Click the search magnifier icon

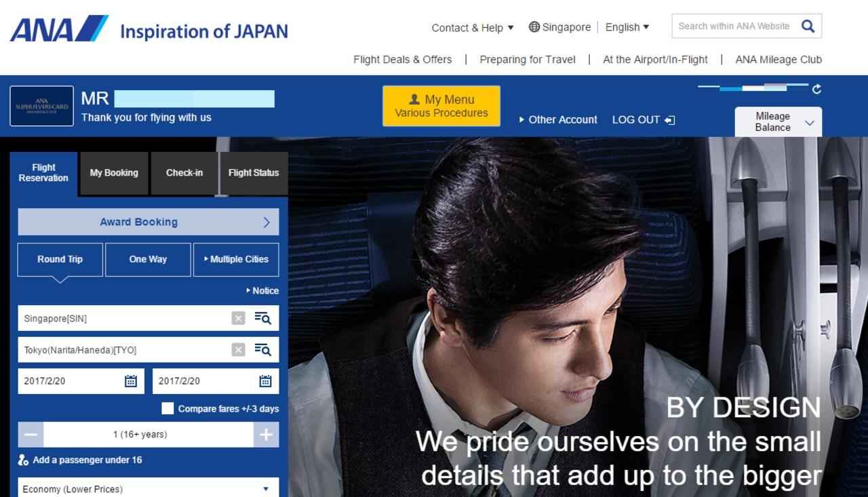tap(808, 26)
